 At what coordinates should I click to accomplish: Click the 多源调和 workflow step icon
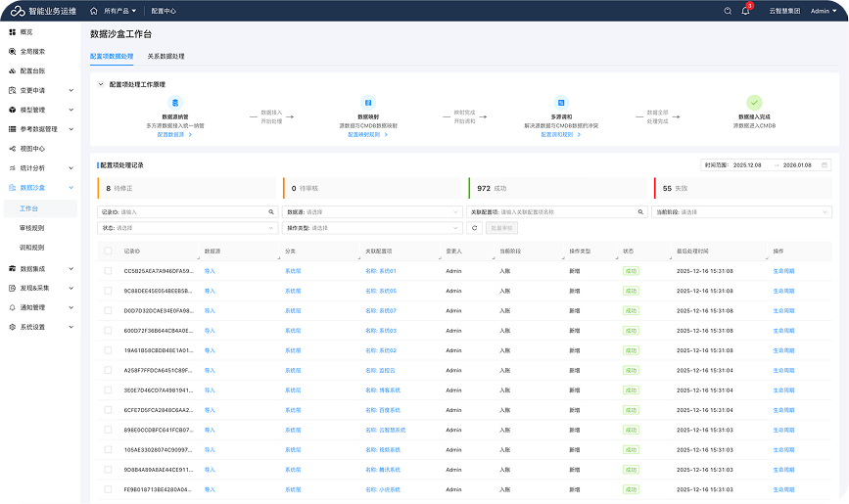coord(561,102)
